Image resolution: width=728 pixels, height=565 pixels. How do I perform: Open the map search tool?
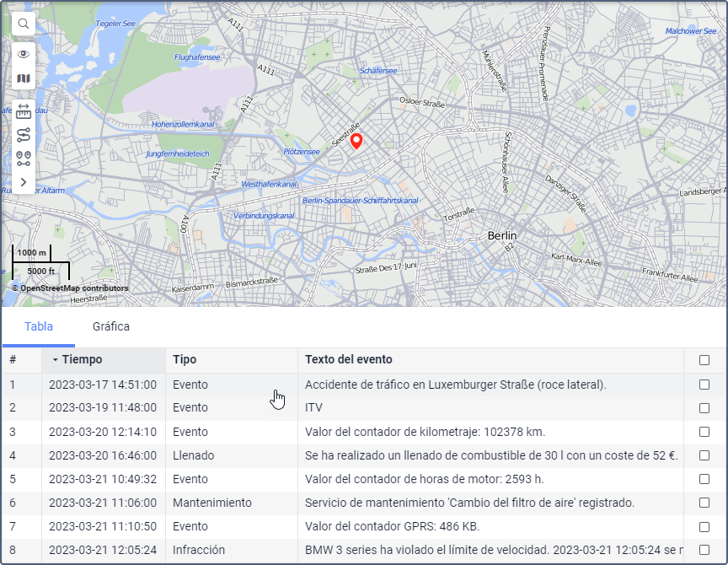click(24, 24)
